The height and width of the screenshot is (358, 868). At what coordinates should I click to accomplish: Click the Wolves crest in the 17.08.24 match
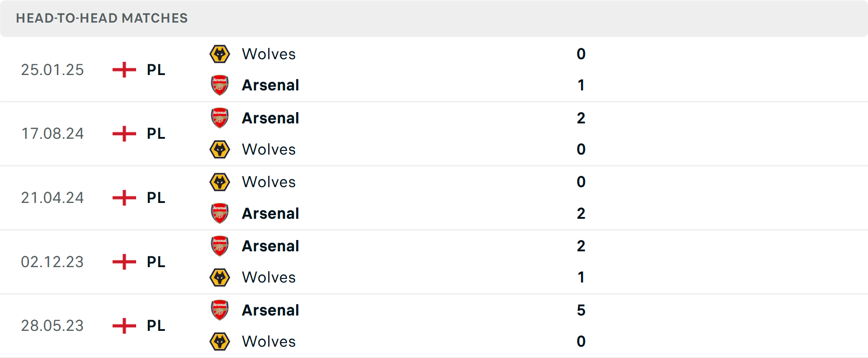pyautogui.click(x=220, y=149)
